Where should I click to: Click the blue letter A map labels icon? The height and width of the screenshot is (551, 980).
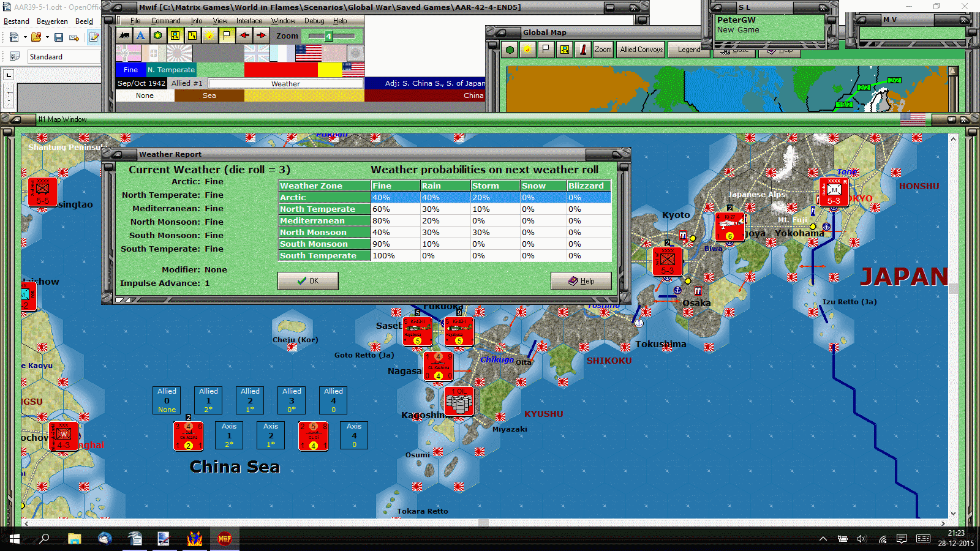(141, 36)
